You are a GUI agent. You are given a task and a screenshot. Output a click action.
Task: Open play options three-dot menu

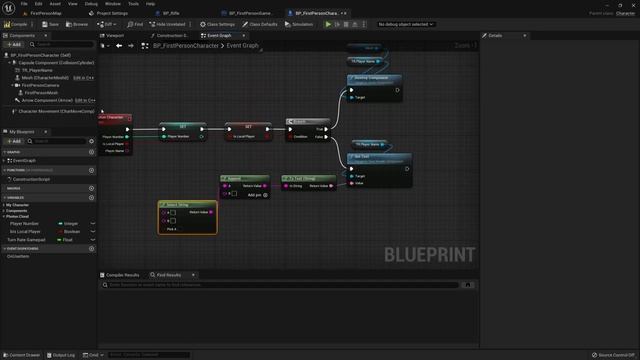pyautogui.click(x=364, y=24)
